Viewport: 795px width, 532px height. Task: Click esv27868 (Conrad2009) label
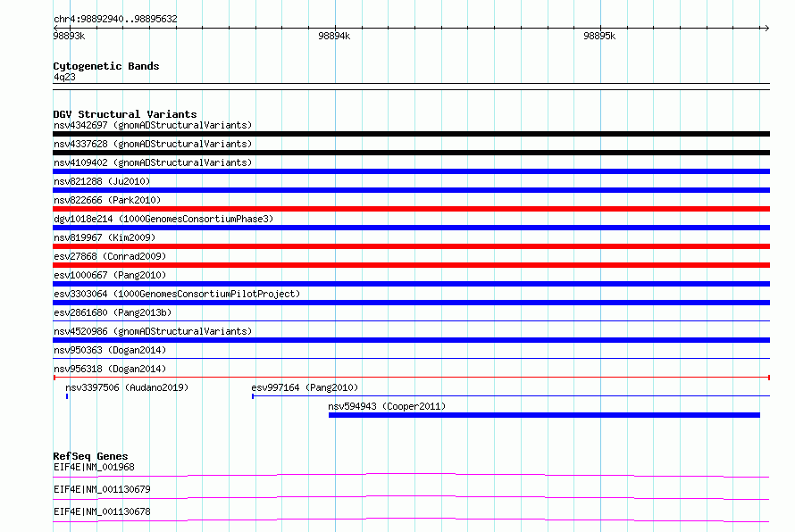(x=110, y=256)
